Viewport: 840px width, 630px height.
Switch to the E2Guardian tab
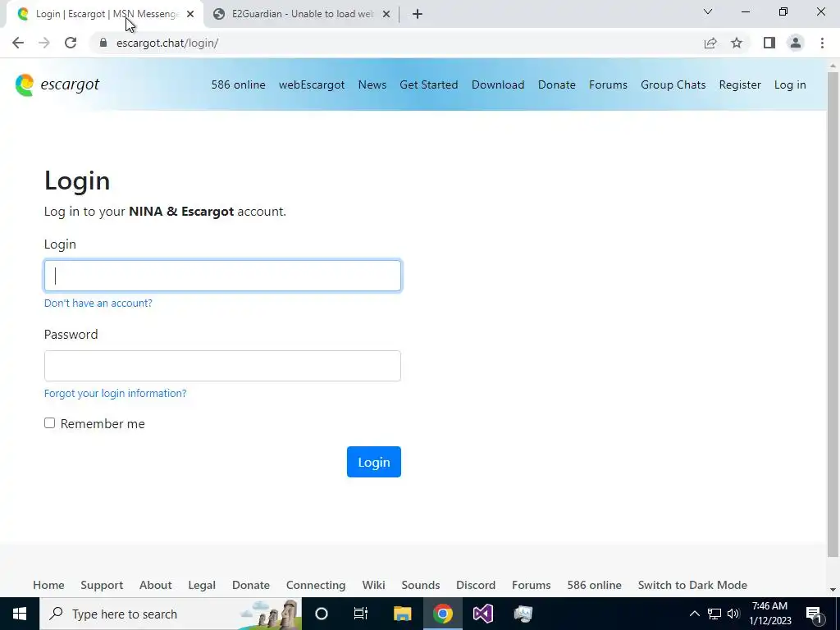point(302,15)
